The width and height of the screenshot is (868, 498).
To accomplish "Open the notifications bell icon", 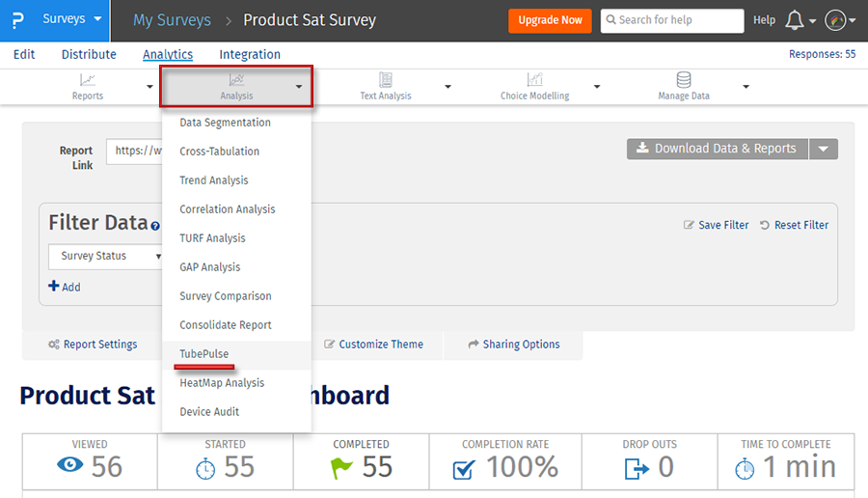I will tap(795, 20).
